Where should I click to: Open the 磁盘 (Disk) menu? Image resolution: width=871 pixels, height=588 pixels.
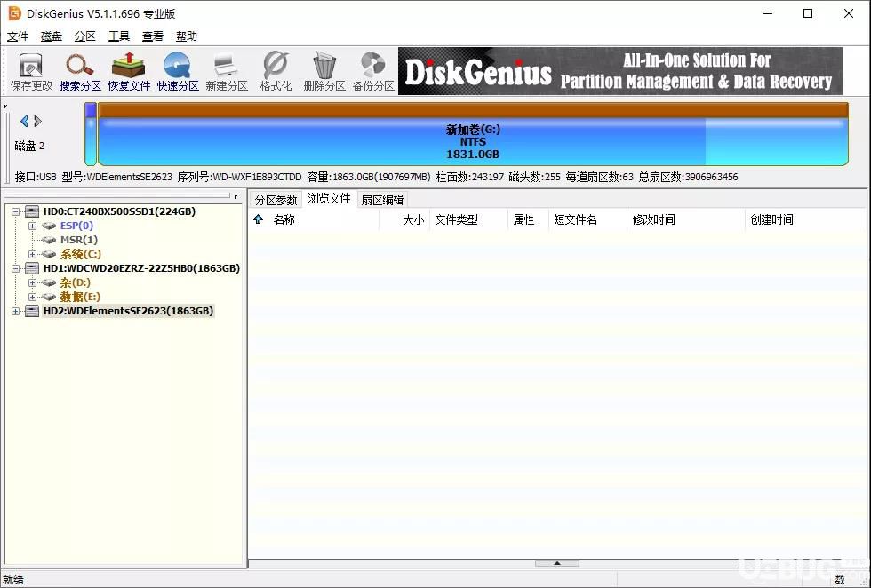coord(52,36)
